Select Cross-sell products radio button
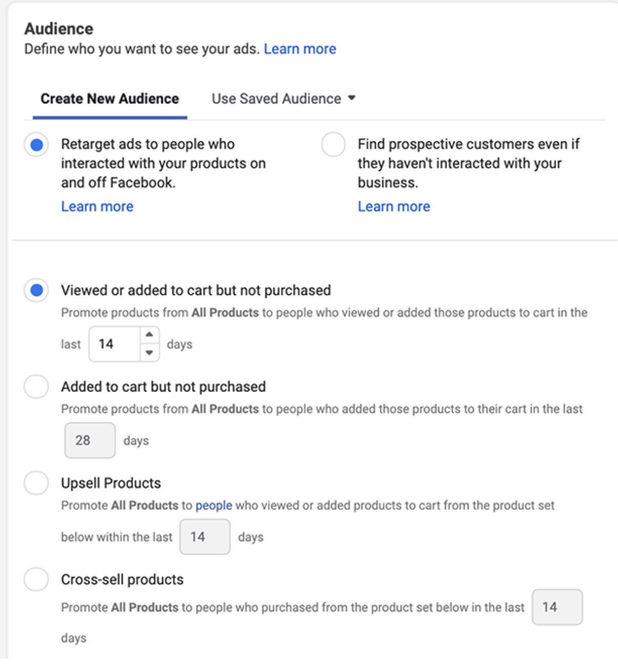The width and height of the screenshot is (618, 672). [36, 579]
